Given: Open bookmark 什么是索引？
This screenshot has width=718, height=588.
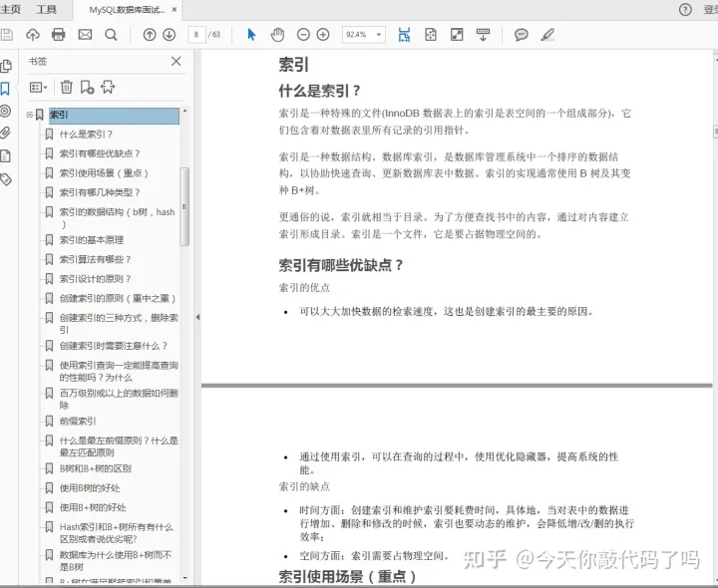Looking at the screenshot, I should tap(86, 135).
